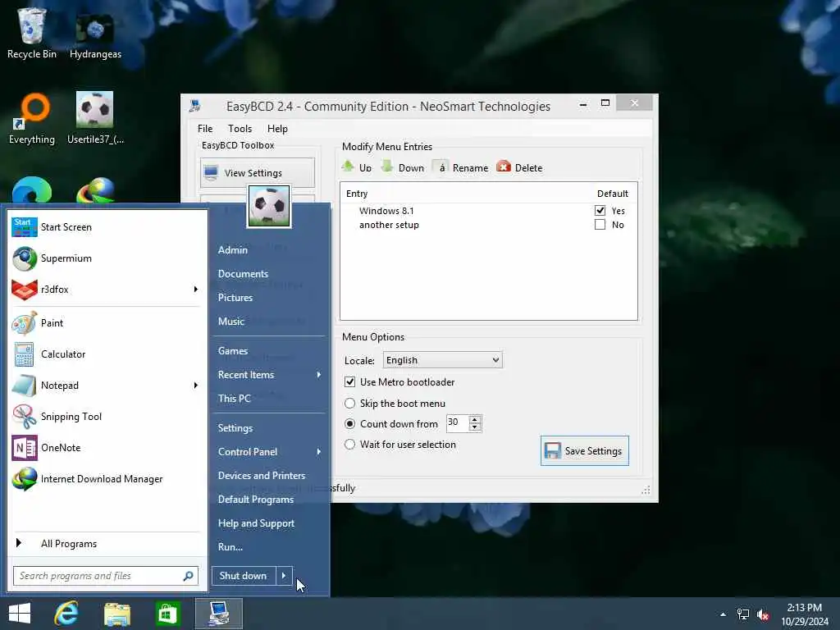Click the red Delete entry icon
Screen dimensions: 840x630
click(504, 167)
